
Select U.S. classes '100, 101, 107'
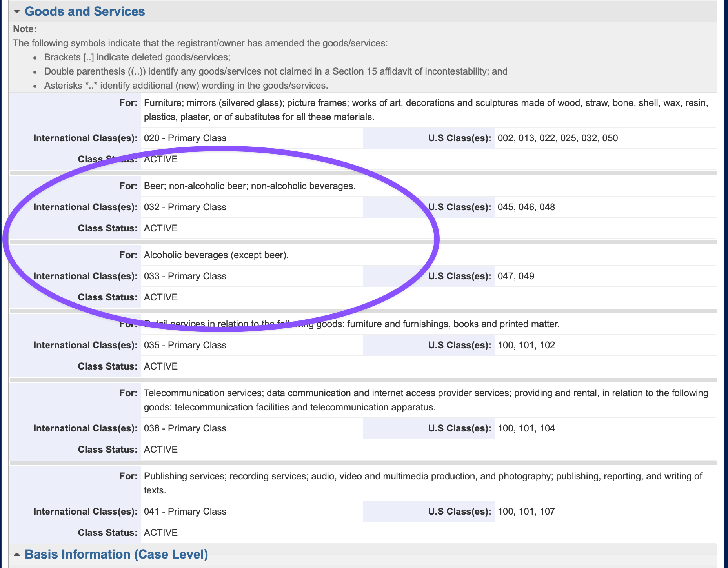tap(526, 512)
